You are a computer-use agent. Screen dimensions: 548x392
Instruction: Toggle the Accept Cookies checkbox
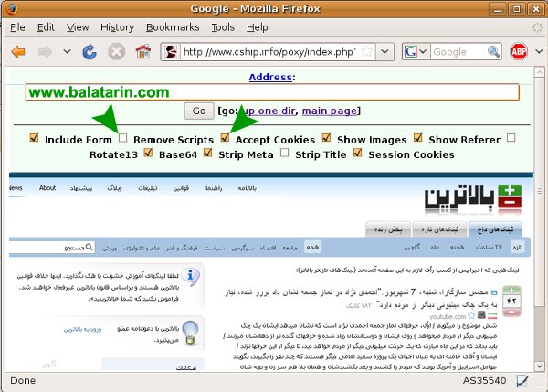225,138
